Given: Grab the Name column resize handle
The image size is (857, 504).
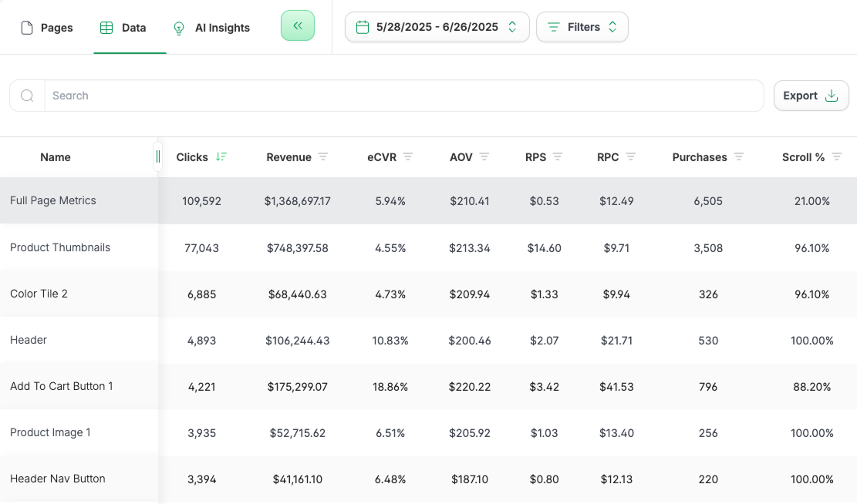Looking at the screenshot, I should [x=158, y=157].
